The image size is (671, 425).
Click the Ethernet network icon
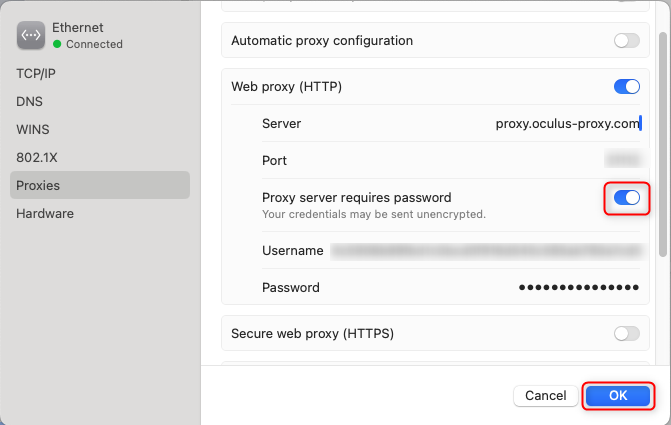(x=31, y=36)
